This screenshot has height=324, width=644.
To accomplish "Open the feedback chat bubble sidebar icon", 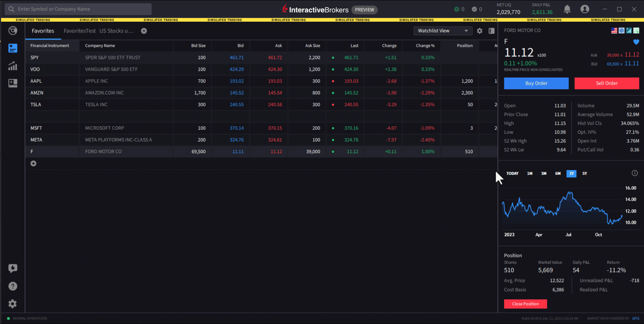I will point(13,268).
